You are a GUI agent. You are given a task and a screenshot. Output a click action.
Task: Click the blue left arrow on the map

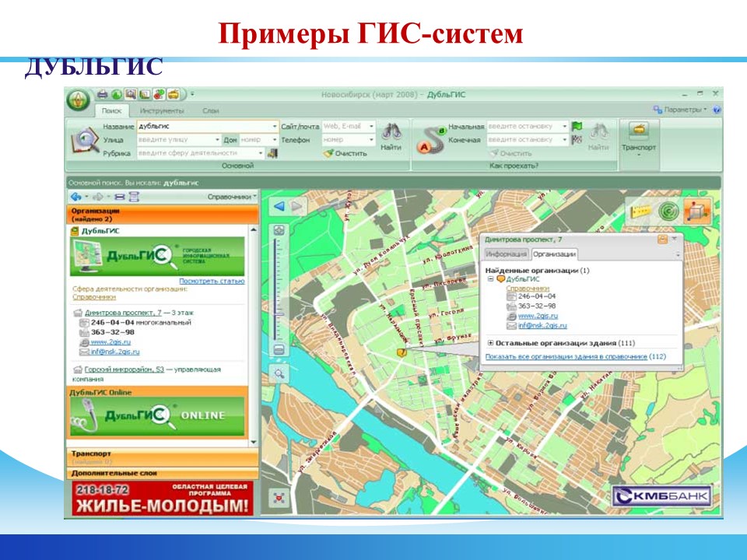pos(279,206)
